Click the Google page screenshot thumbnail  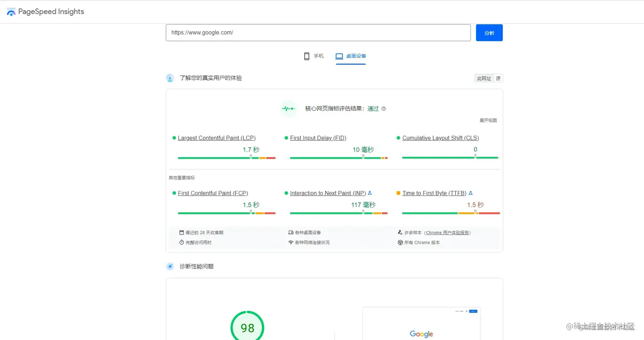point(421,323)
